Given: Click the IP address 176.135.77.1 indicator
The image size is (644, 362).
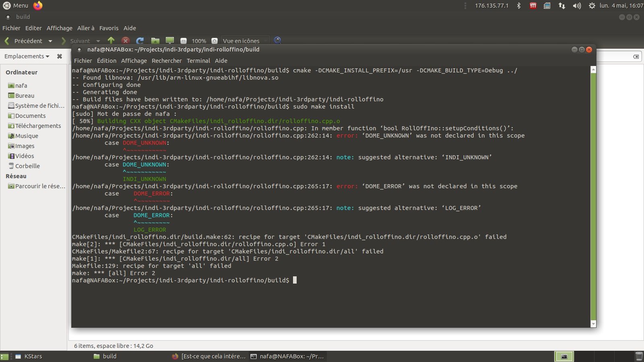Looking at the screenshot, I should click(491, 6).
